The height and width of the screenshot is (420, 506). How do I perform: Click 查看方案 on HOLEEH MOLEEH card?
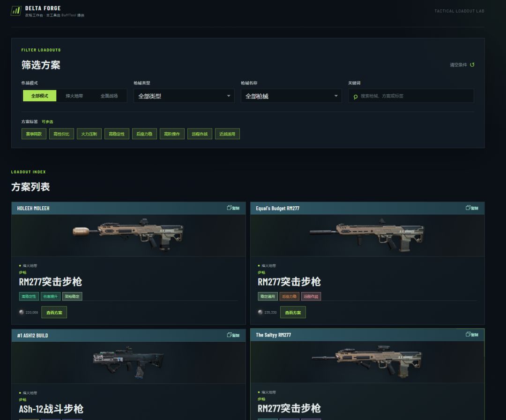pyautogui.click(x=54, y=312)
